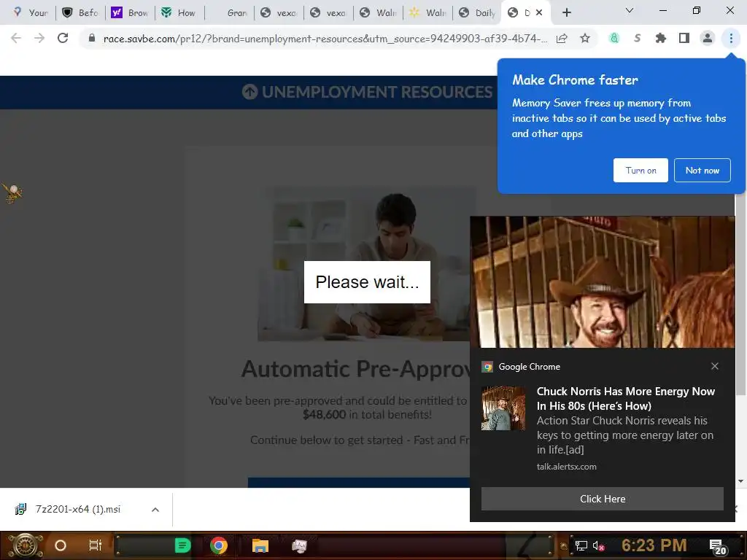Open Google Chrome from the taskbar

pos(219,545)
